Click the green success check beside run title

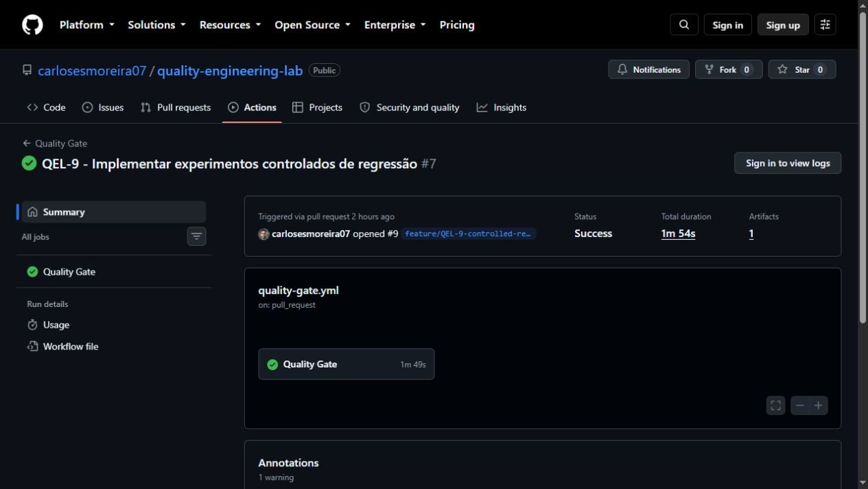pyautogui.click(x=29, y=163)
